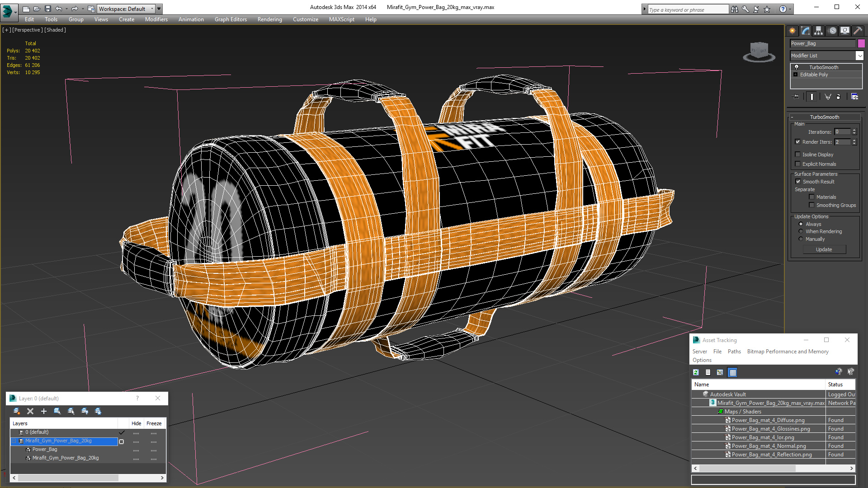This screenshot has width=868, height=488.
Task: Open Paths menu in Asset Tracking
Action: 734,352
